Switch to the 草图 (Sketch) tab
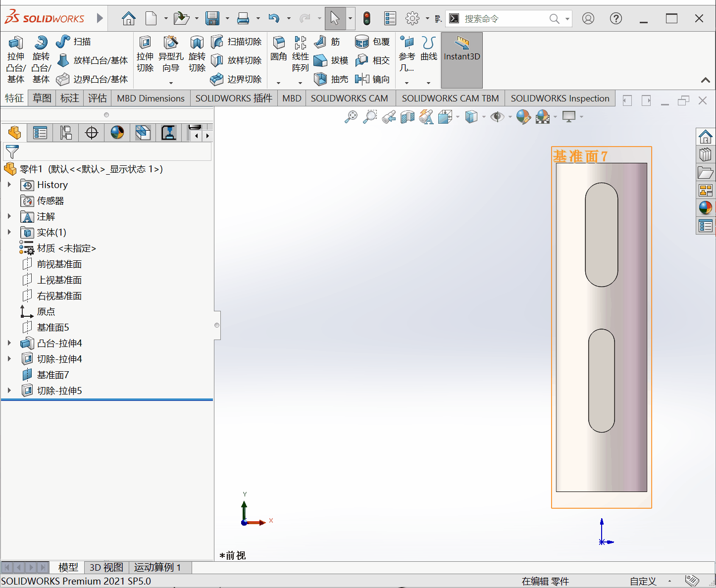The width and height of the screenshot is (716, 588). coord(42,98)
